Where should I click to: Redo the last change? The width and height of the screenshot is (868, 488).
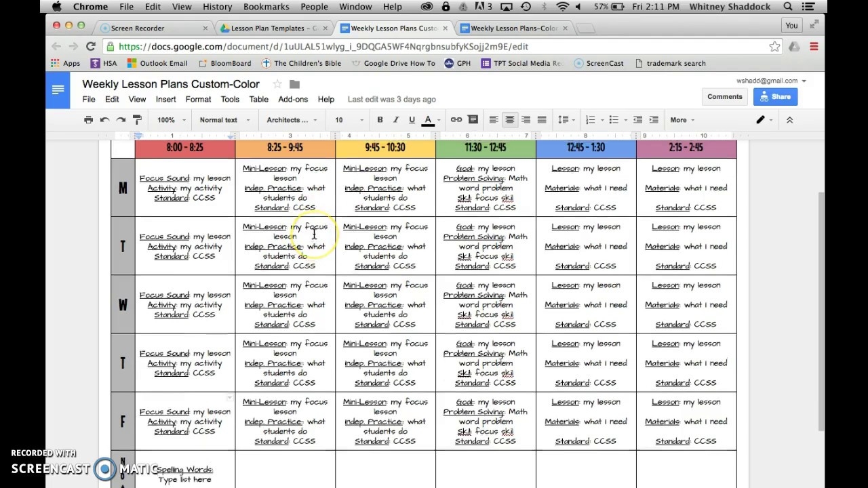(121, 119)
